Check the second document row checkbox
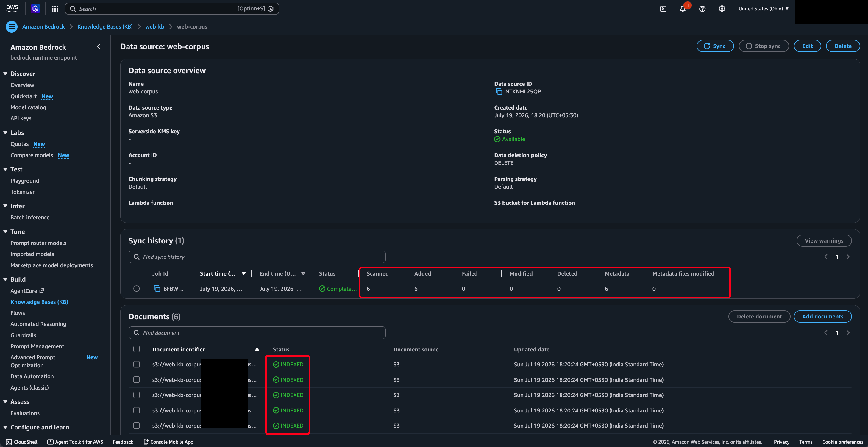 click(136, 380)
